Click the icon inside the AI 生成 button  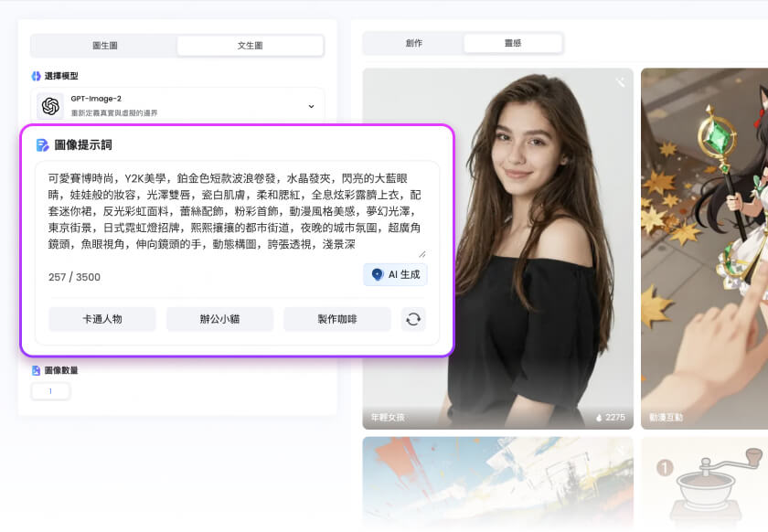(x=377, y=275)
